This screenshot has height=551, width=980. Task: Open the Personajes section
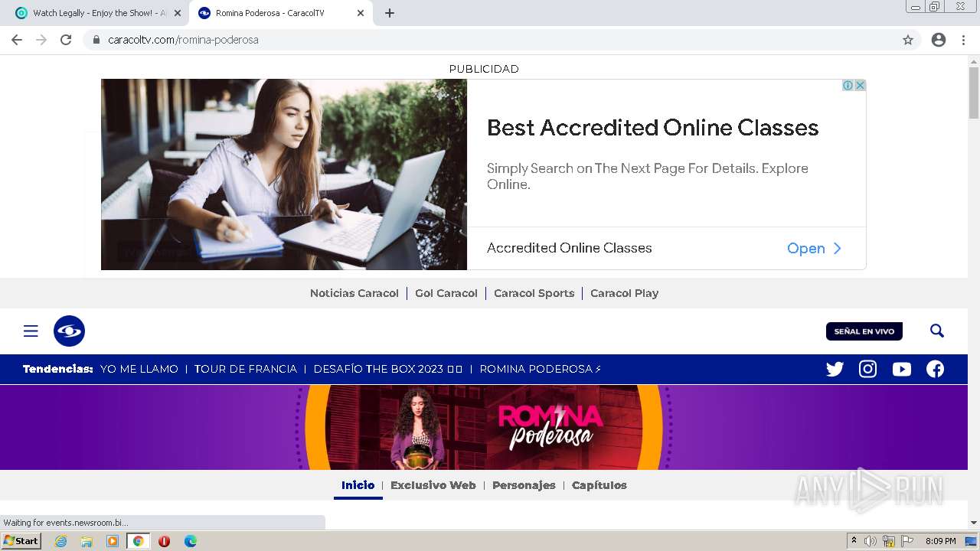(x=524, y=485)
